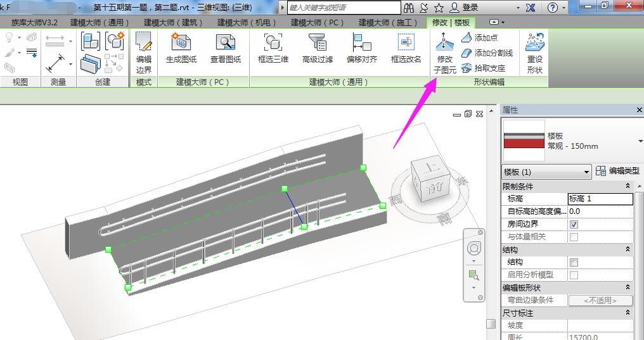Click the 生成图纸 icon
This screenshot has width=644, height=340.
tap(181, 44)
